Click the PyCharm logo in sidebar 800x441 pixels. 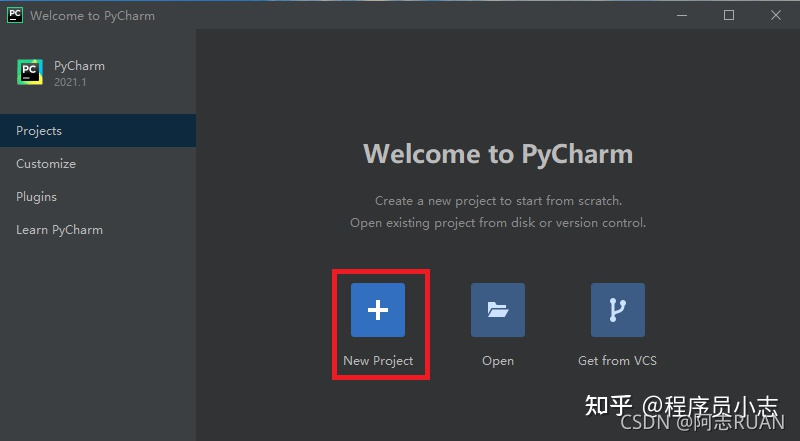[30, 72]
